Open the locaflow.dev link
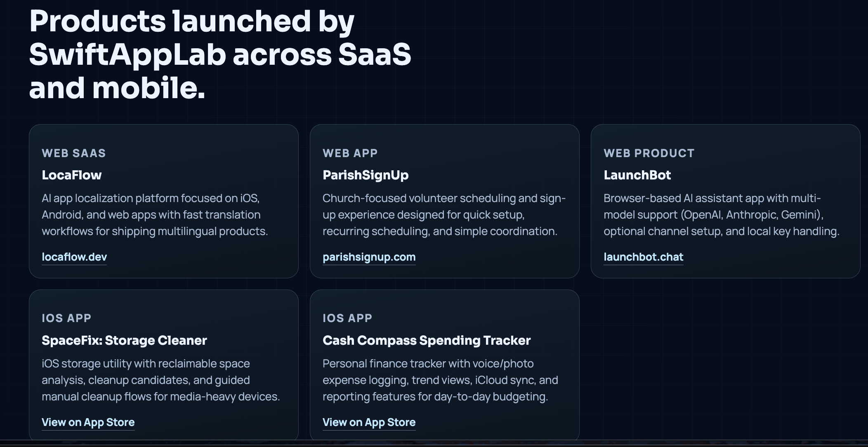This screenshot has width=868, height=447. [x=74, y=256]
